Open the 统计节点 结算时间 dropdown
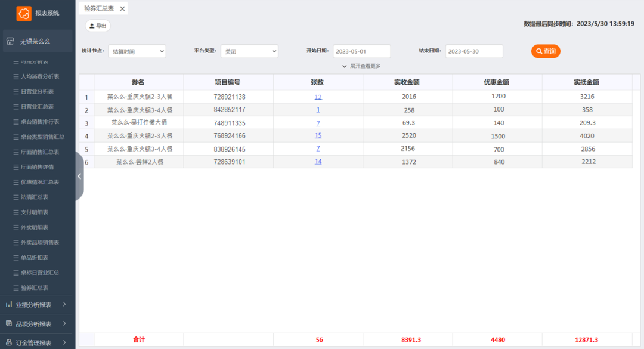Screen dimensions: 644x349 click(x=137, y=51)
